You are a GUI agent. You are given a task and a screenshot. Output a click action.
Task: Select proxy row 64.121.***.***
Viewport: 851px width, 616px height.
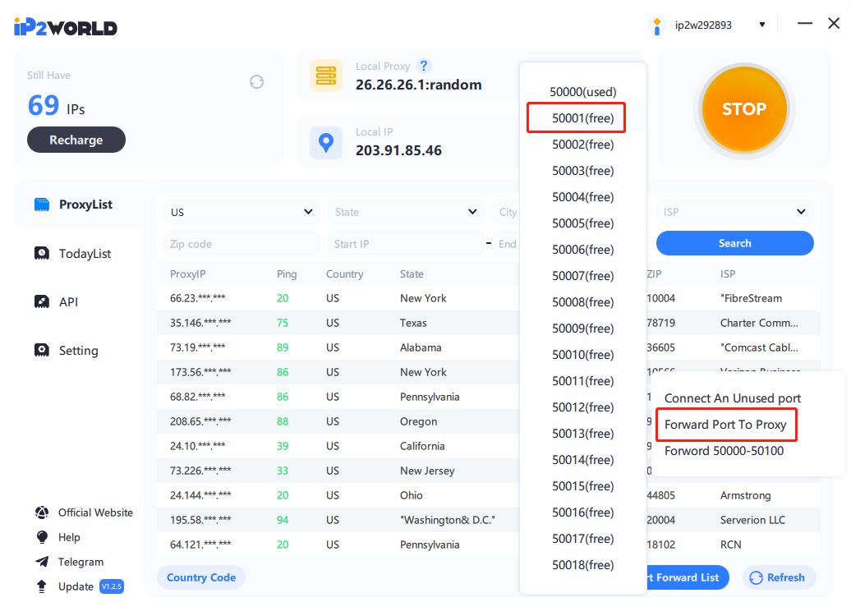tap(338, 545)
